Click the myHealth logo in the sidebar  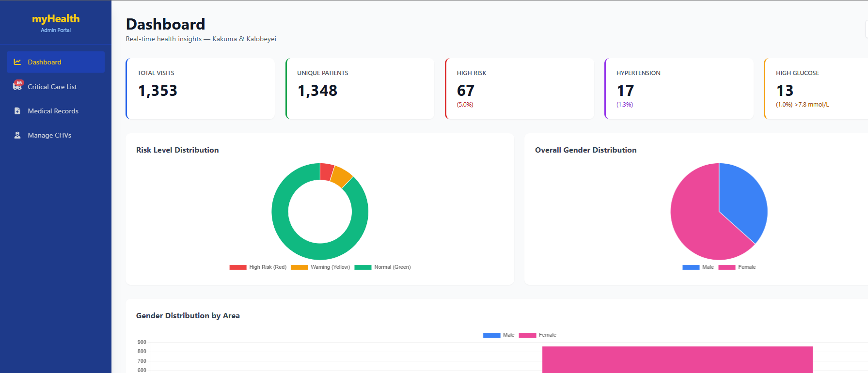pyautogui.click(x=56, y=19)
